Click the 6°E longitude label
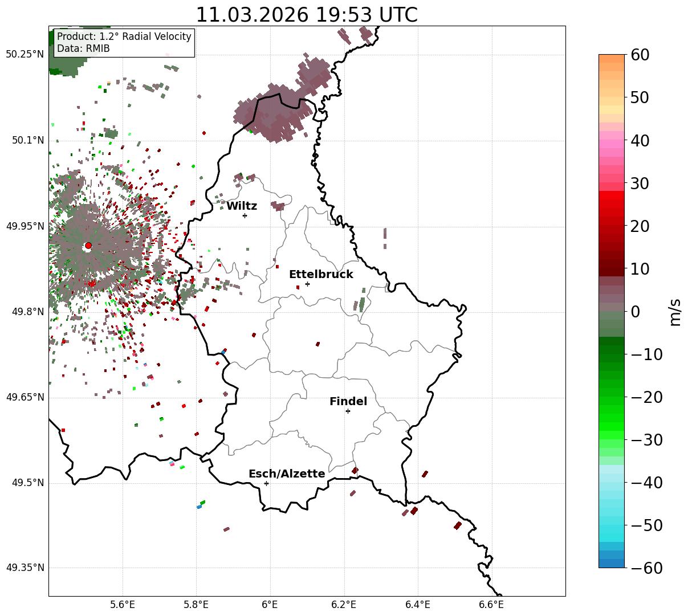Viewport: 688px width, 616px height. (x=270, y=605)
